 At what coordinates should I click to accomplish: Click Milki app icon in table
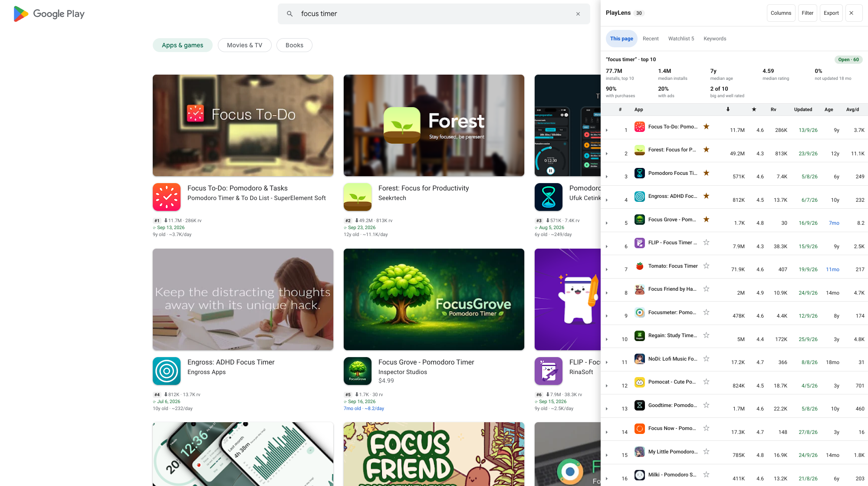[x=640, y=475]
